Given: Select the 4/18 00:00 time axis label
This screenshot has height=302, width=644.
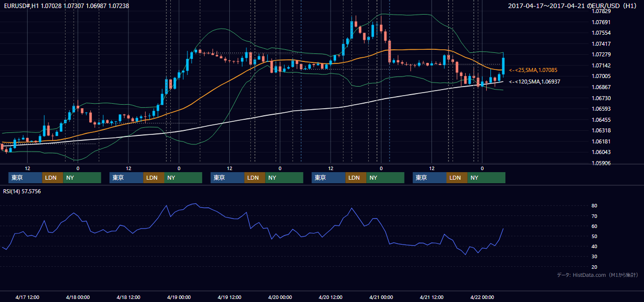Looking at the screenshot, I should 78,297.
